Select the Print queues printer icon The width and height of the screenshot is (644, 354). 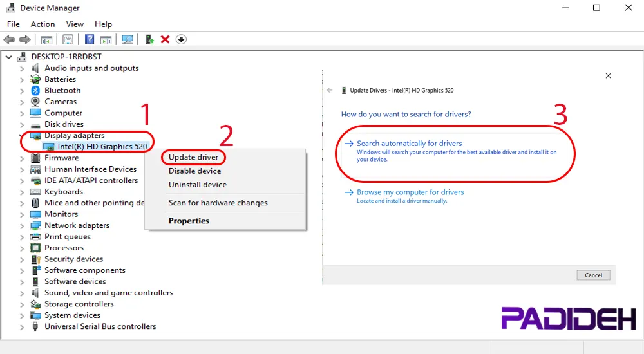pos(35,237)
